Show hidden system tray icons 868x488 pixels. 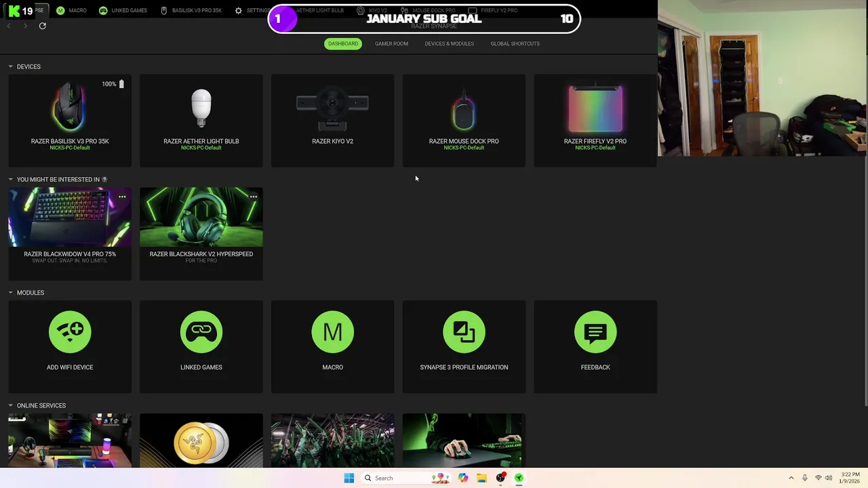click(791, 478)
